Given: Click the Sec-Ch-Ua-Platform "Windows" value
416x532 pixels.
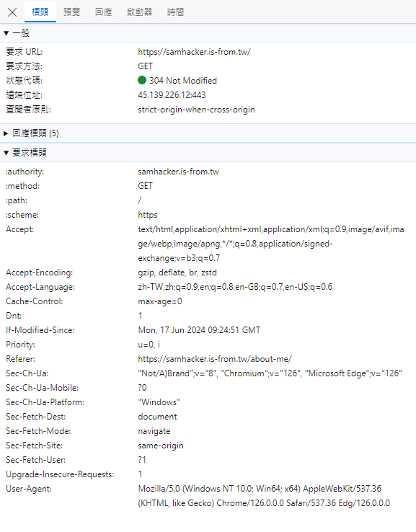Looking at the screenshot, I should pyautogui.click(x=159, y=402).
